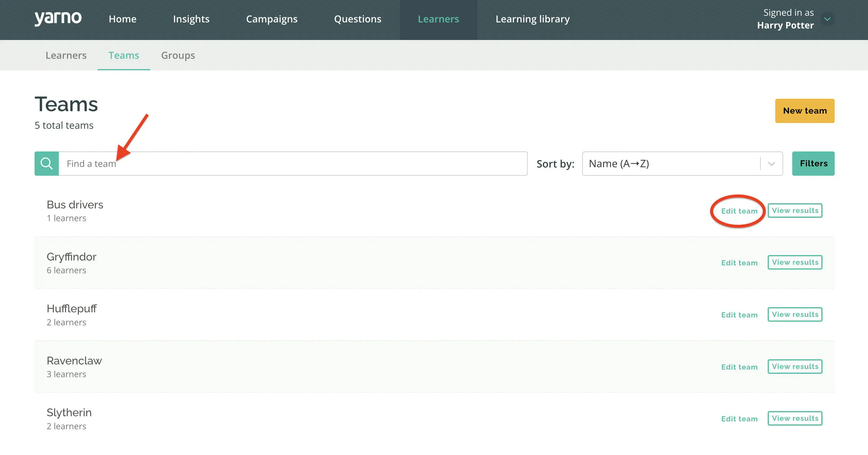Edit the Hufflepuff team
868x455 pixels.
coord(739,315)
